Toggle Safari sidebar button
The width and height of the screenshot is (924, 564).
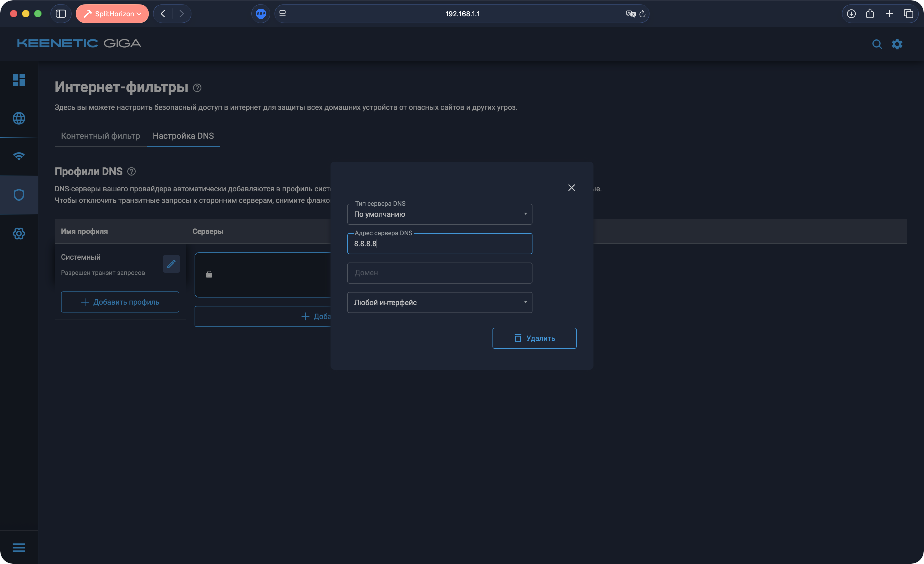tap(61, 14)
